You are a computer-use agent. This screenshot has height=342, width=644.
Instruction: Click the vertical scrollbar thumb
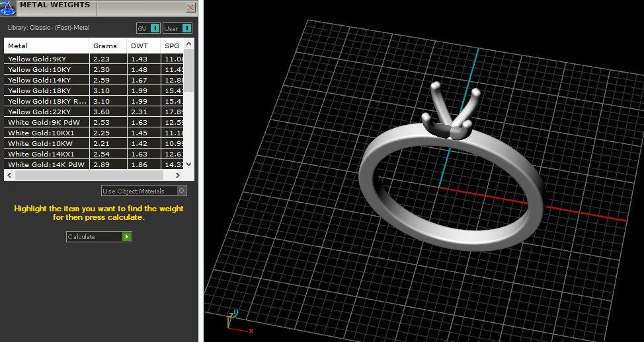click(x=188, y=70)
